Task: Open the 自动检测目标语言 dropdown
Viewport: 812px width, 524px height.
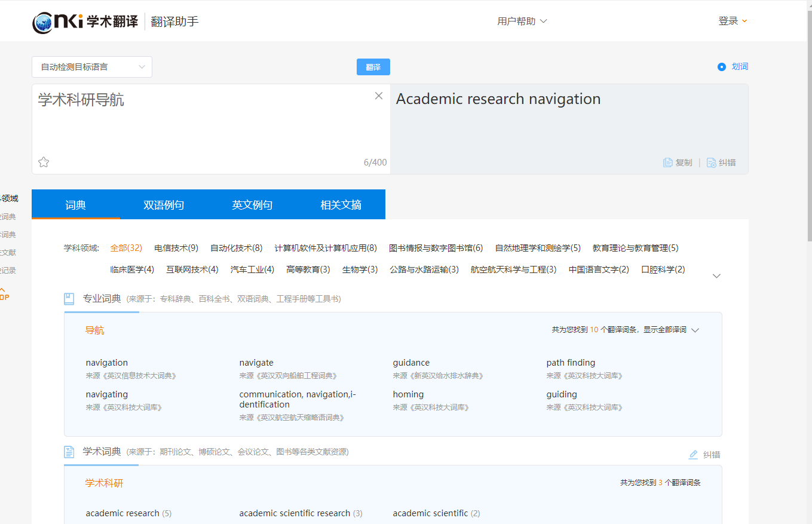Action: (92, 67)
